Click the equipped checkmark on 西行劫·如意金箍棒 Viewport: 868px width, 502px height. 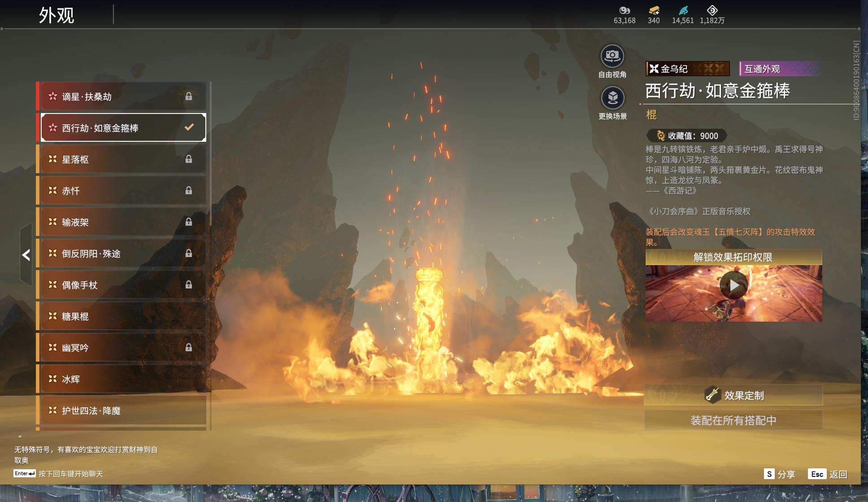189,127
